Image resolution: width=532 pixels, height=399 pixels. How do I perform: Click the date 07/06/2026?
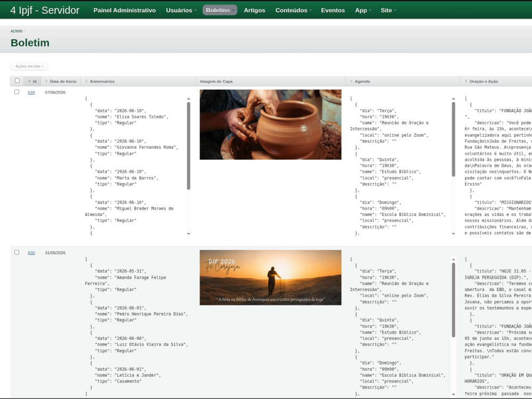click(x=55, y=92)
